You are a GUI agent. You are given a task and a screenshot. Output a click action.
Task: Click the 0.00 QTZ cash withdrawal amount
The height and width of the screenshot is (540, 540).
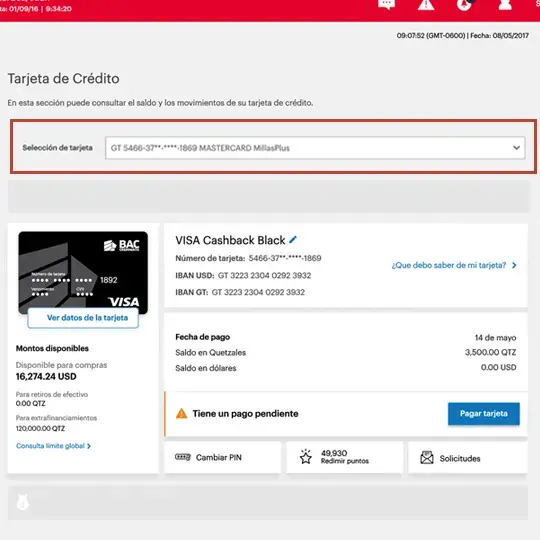[x=30, y=403]
